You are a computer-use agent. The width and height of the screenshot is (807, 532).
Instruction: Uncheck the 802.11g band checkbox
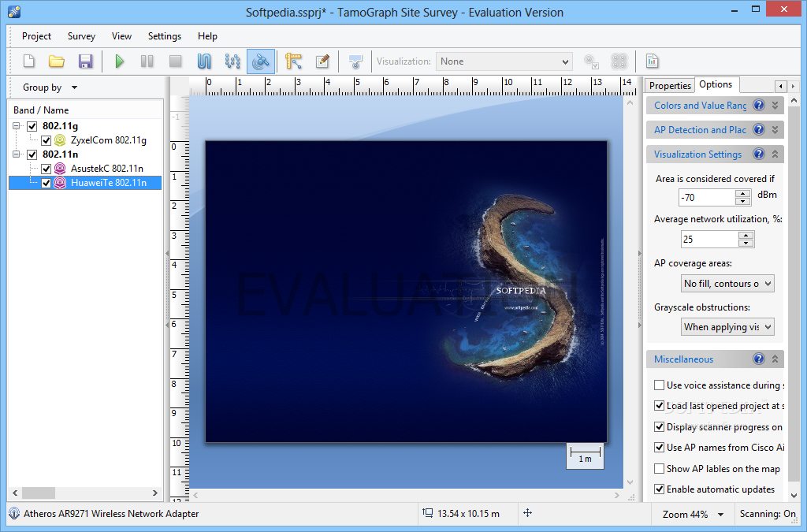32,126
